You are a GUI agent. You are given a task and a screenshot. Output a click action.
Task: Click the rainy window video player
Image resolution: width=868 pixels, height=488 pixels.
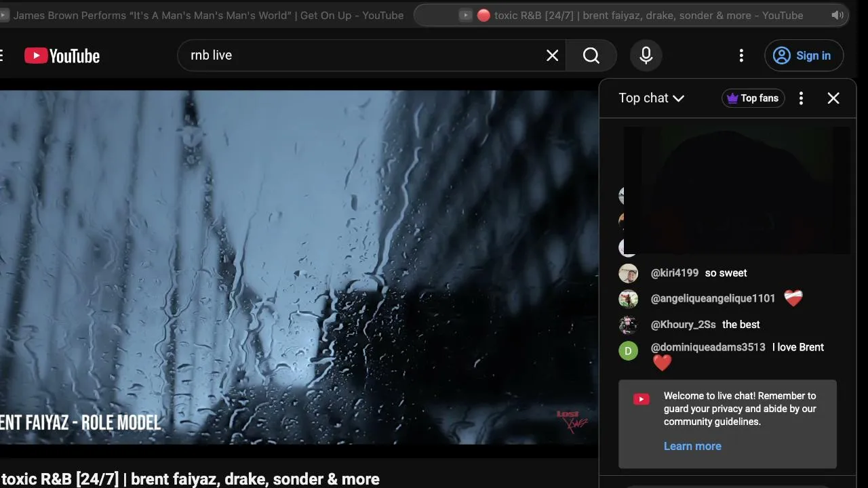click(299, 268)
